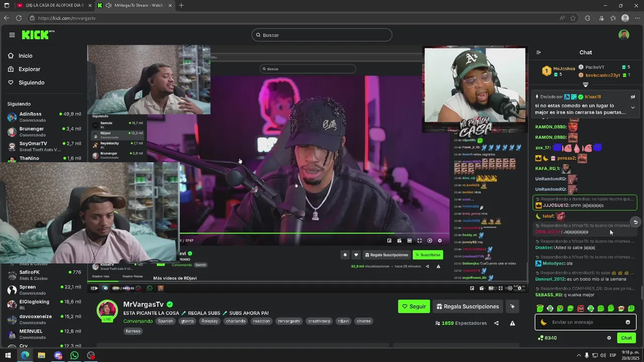This screenshot has width=644, height=362.
Task: Open SafiroFK channel in followed list
Action: (44, 275)
